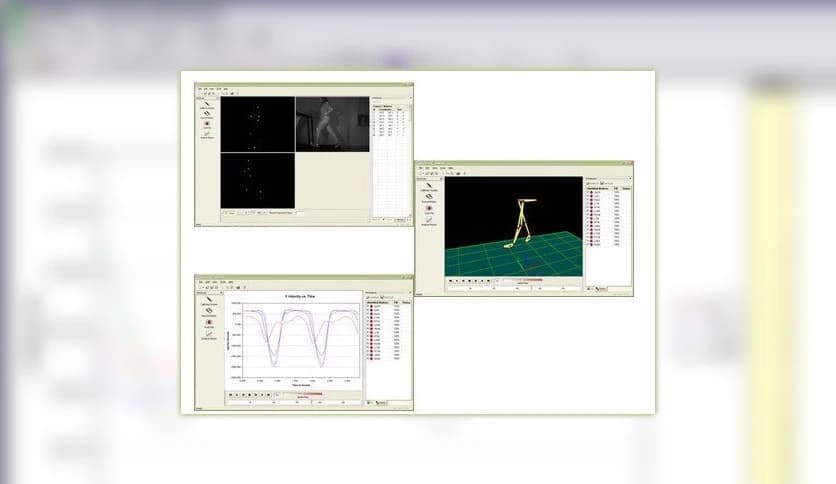Select red Track File icon in 3D skeleton window
Viewport: 836px width, 484px height.
429,208
